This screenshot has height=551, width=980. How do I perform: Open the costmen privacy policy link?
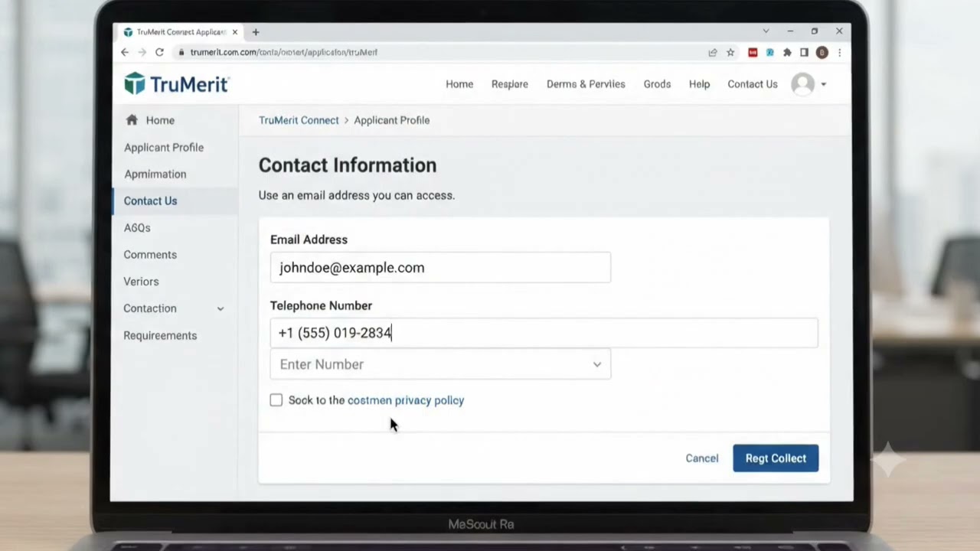click(x=406, y=400)
